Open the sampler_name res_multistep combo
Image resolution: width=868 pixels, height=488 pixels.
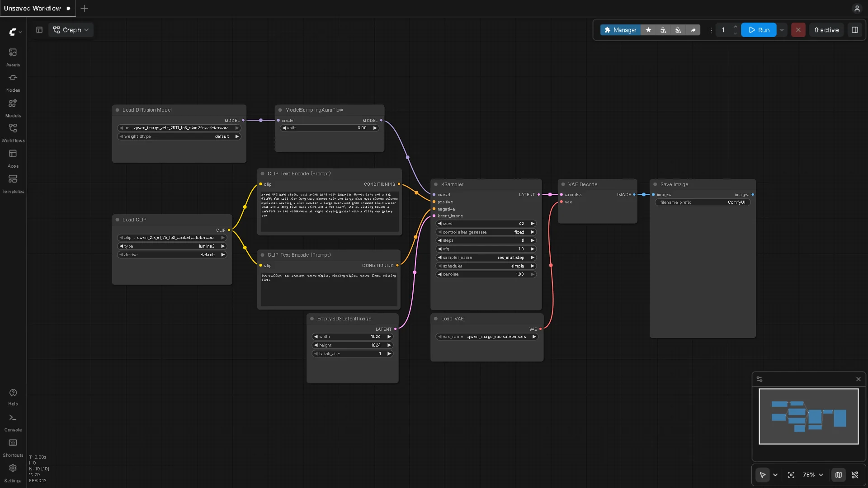[486, 258]
